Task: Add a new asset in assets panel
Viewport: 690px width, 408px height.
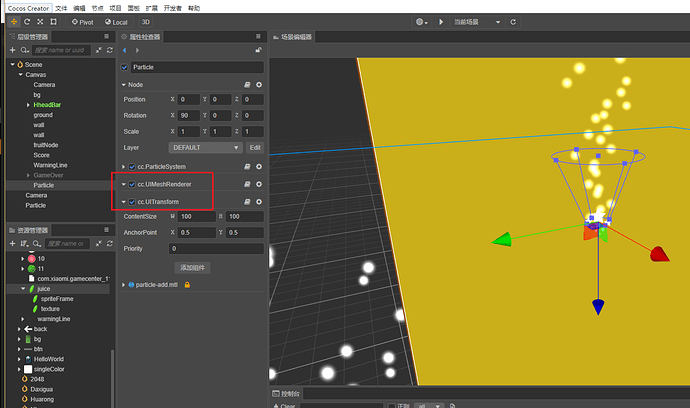Action: click(x=12, y=243)
